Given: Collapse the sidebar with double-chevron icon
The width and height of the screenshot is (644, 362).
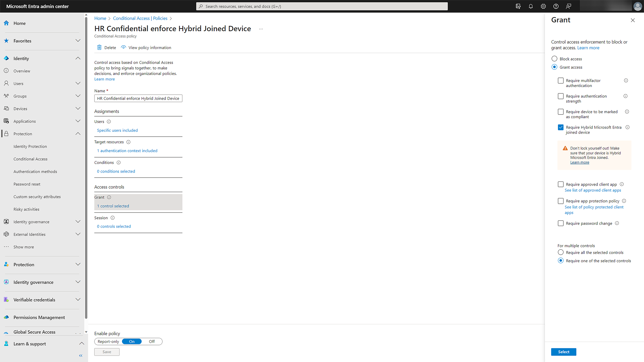Looking at the screenshot, I should point(81,355).
